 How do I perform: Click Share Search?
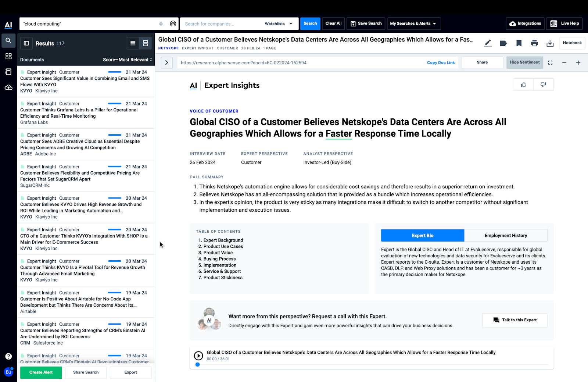[86, 372]
